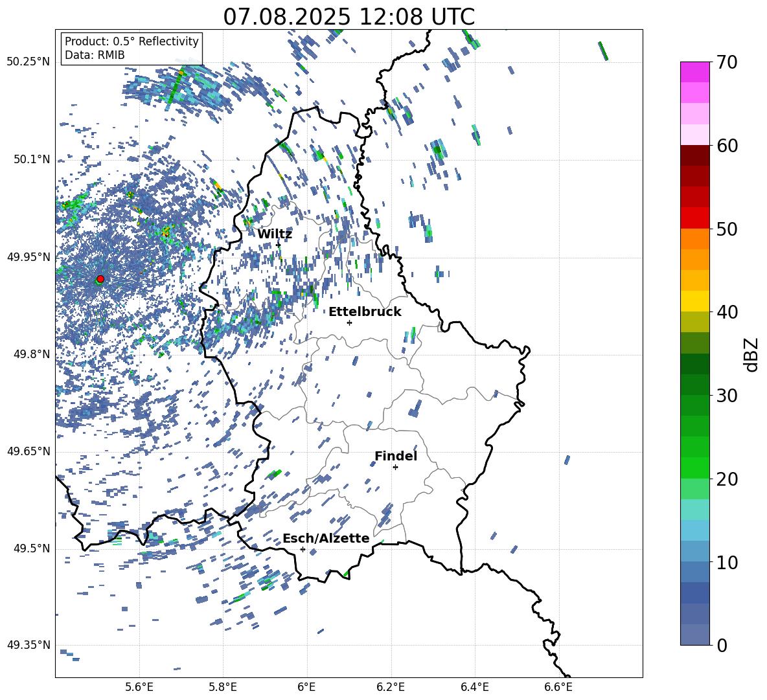
Task: Click the light cyan swatch near 15 dBZ
Action: [x=694, y=510]
